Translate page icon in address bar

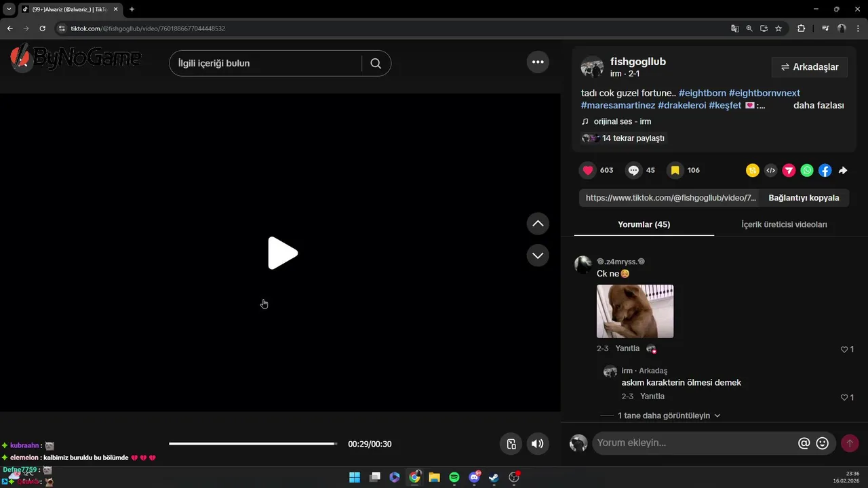click(x=735, y=28)
